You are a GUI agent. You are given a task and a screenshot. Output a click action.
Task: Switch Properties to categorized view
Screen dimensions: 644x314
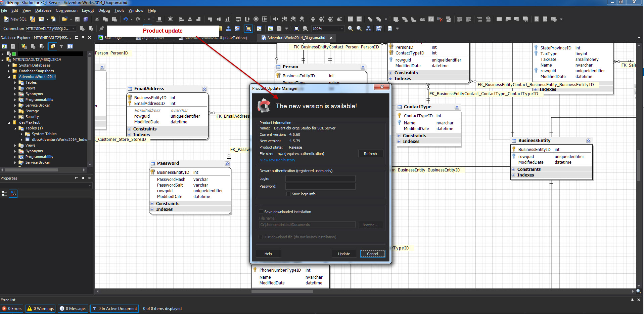click(x=4, y=194)
